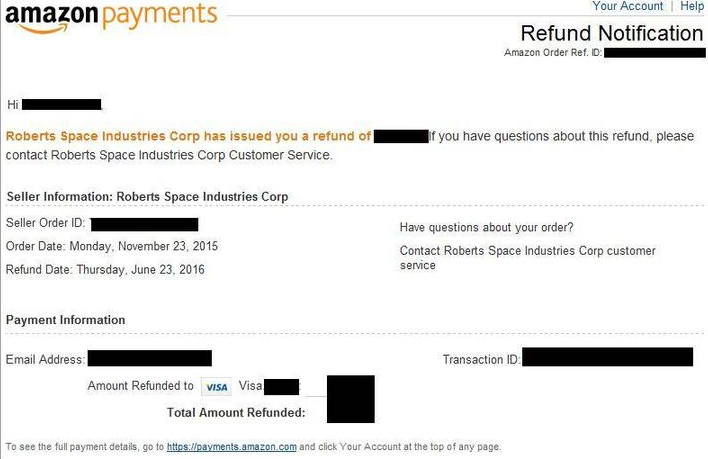
Task: Click the redacted name after Hi
Action: [x=61, y=105]
